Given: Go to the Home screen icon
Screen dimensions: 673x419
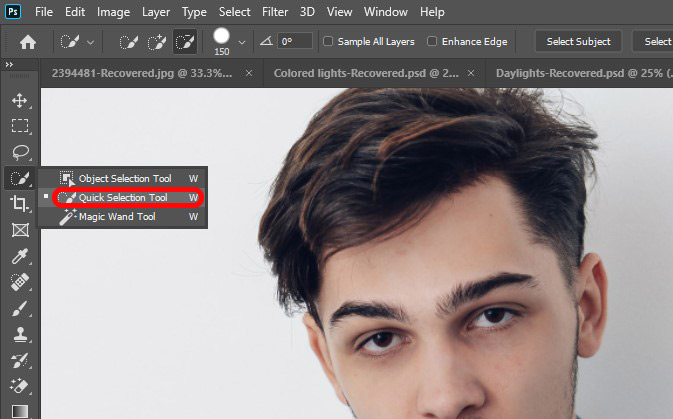Looking at the screenshot, I should pyautogui.click(x=28, y=42).
